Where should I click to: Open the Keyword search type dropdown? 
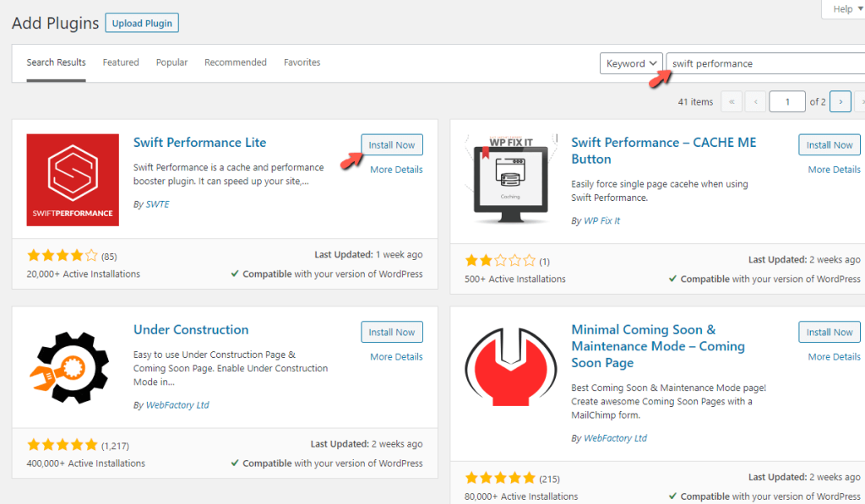point(631,63)
